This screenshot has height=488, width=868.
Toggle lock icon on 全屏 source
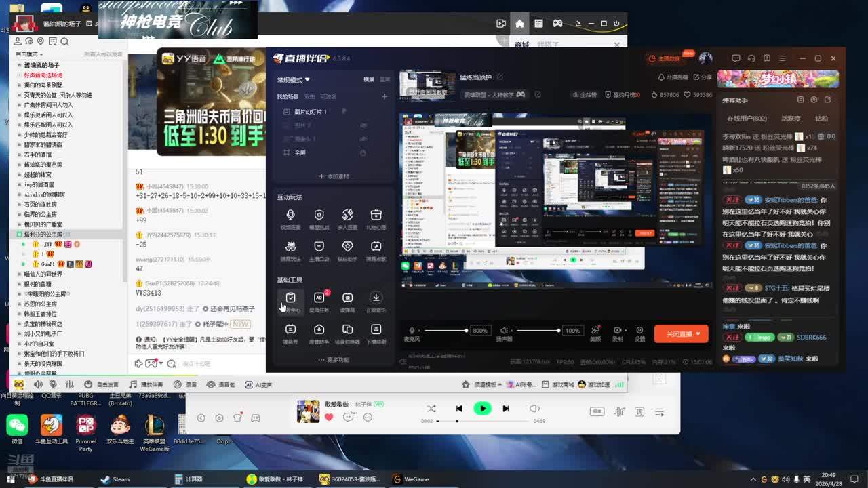(x=363, y=152)
